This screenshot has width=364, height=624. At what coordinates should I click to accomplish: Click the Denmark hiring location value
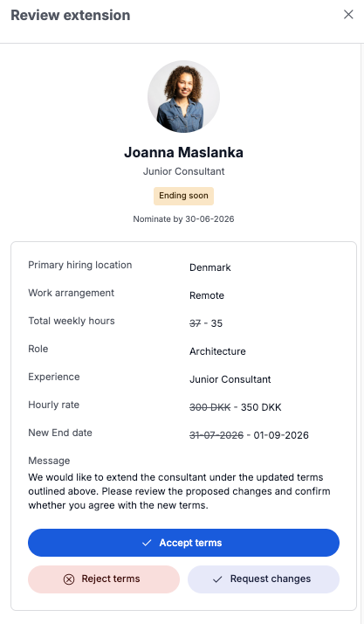[209, 267]
